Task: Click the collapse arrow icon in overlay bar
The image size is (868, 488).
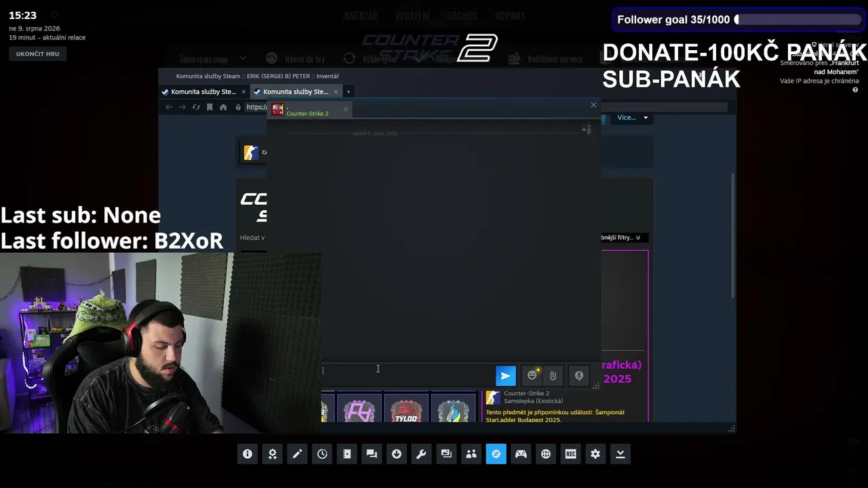Action: tap(620, 454)
